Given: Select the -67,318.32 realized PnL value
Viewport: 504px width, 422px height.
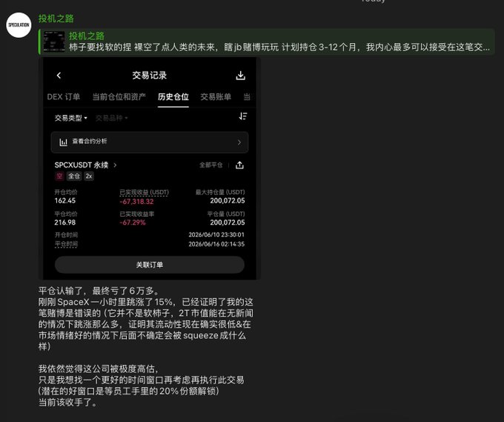Looking at the screenshot, I should click(136, 202).
